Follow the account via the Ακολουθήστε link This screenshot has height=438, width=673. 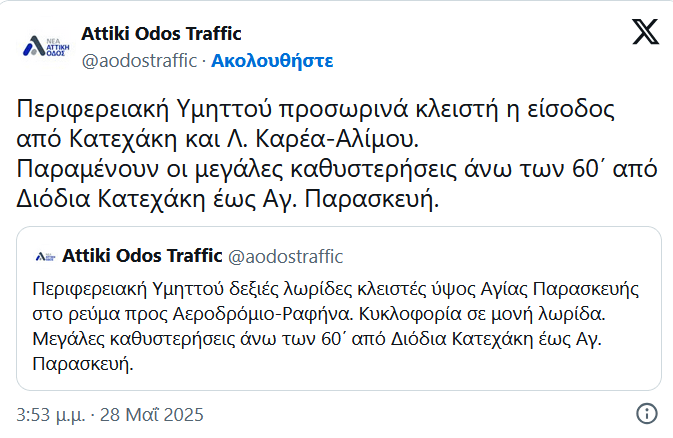[x=272, y=61]
